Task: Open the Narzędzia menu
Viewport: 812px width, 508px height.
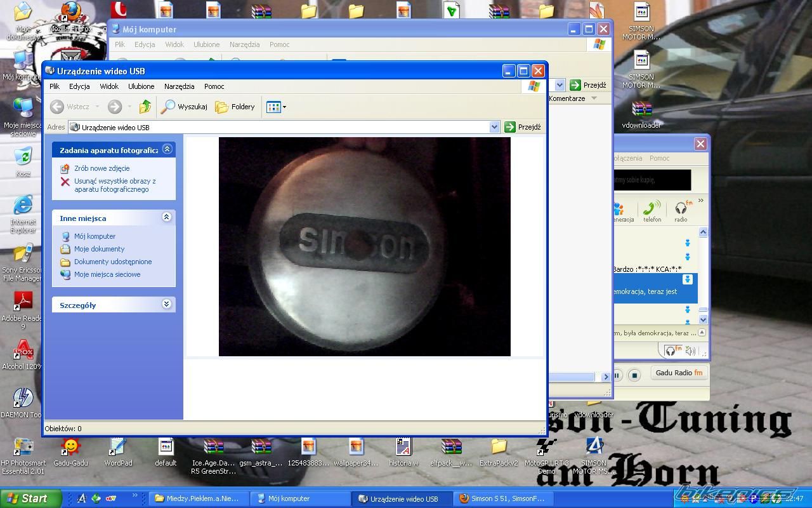Action: click(179, 86)
